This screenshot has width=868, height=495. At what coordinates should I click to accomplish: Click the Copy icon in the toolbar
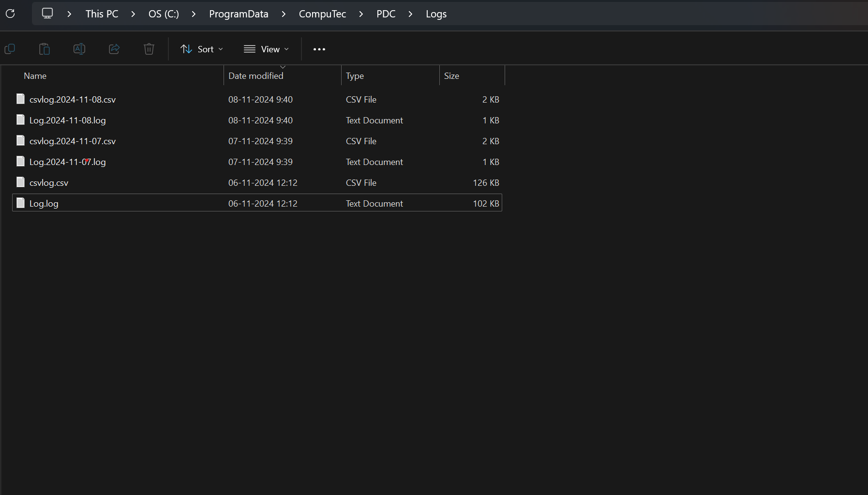point(10,49)
